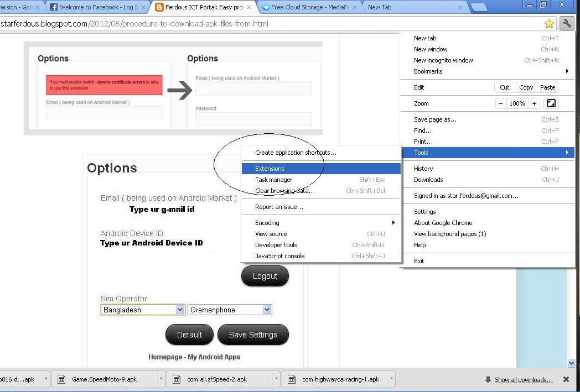580x392 pixels.
Task: Click the bookmark star icon in address bar
Action: point(550,24)
